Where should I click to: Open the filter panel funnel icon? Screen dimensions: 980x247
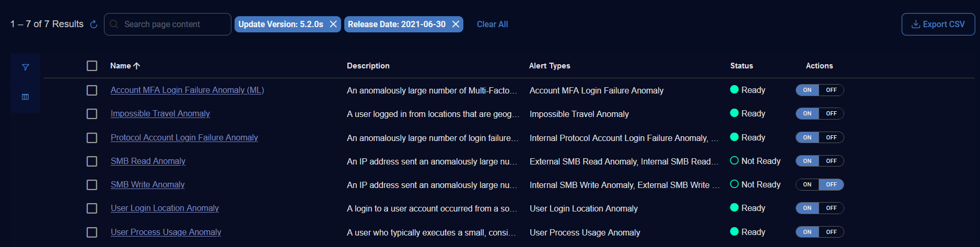click(x=26, y=67)
